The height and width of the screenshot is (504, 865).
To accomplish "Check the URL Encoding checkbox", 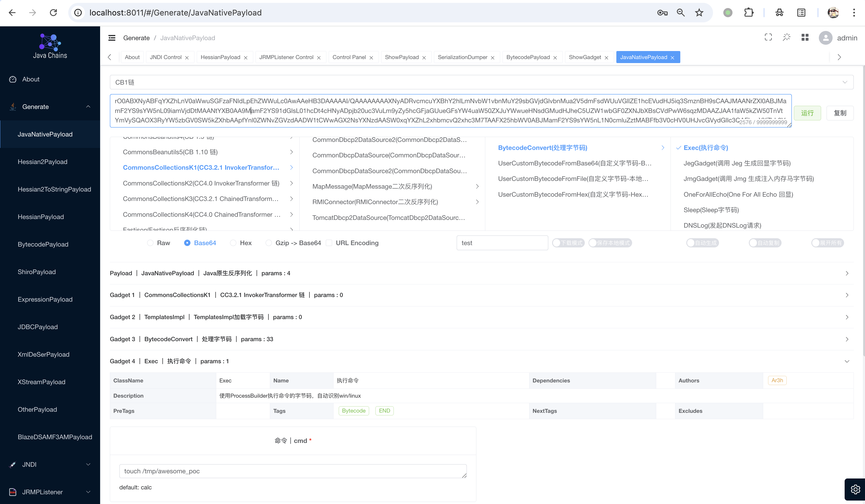I will point(329,243).
